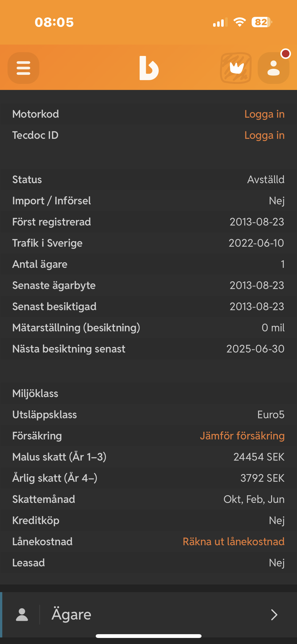
Task: Open Jämför försäkring link
Action: point(242,436)
